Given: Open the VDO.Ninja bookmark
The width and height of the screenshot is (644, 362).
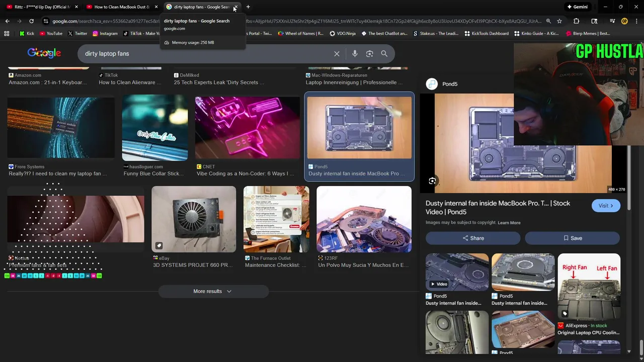Looking at the screenshot, I should coord(343,34).
